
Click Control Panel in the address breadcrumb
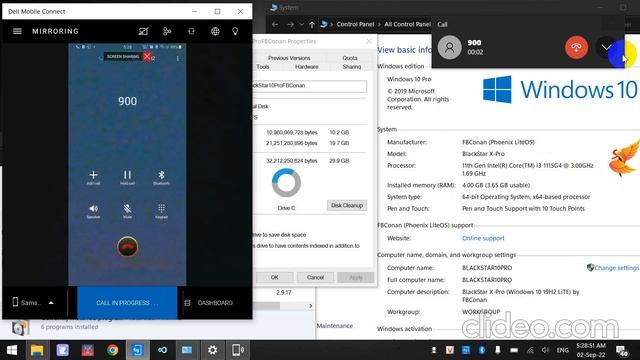click(x=355, y=24)
